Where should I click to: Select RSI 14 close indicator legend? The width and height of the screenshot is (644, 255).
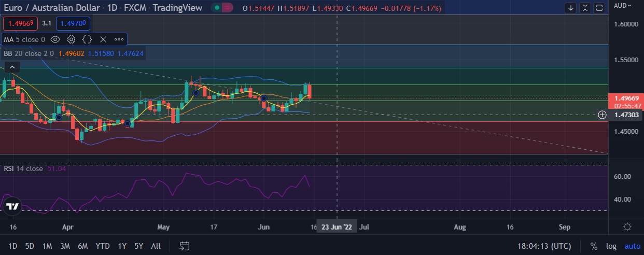pyautogui.click(x=24, y=168)
